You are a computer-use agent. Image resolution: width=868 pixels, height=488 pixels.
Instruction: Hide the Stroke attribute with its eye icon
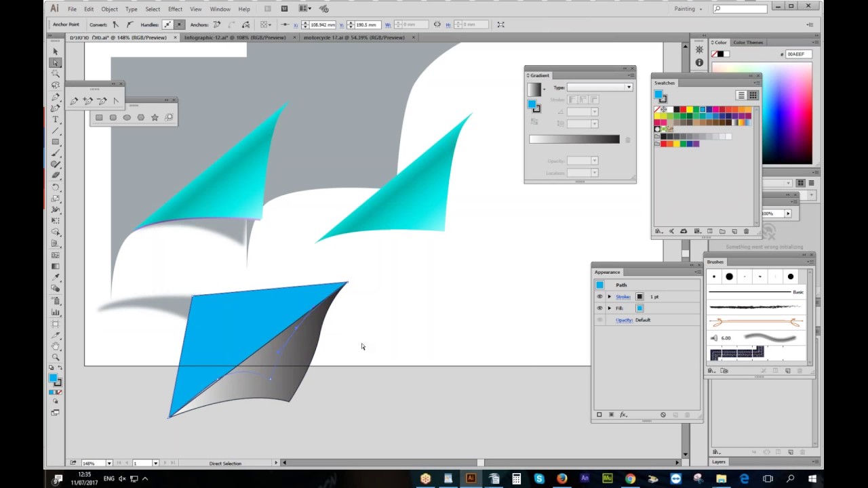(599, 297)
